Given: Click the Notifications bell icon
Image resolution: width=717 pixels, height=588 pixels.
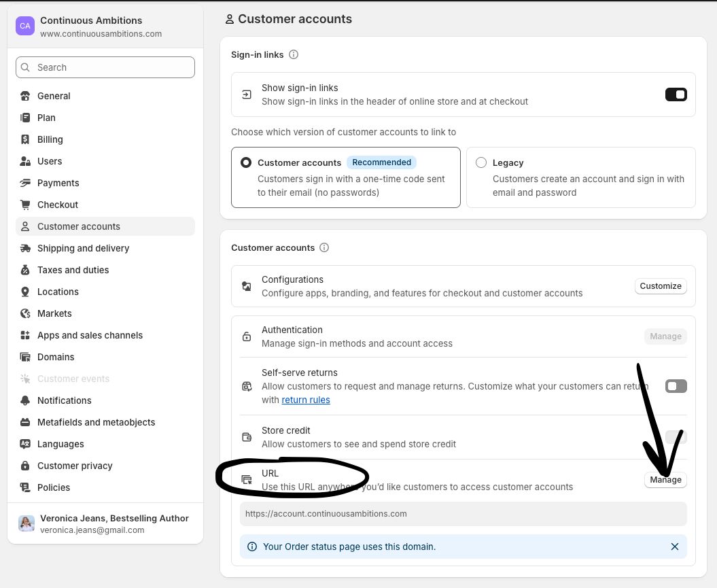Looking at the screenshot, I should point(25,400).
